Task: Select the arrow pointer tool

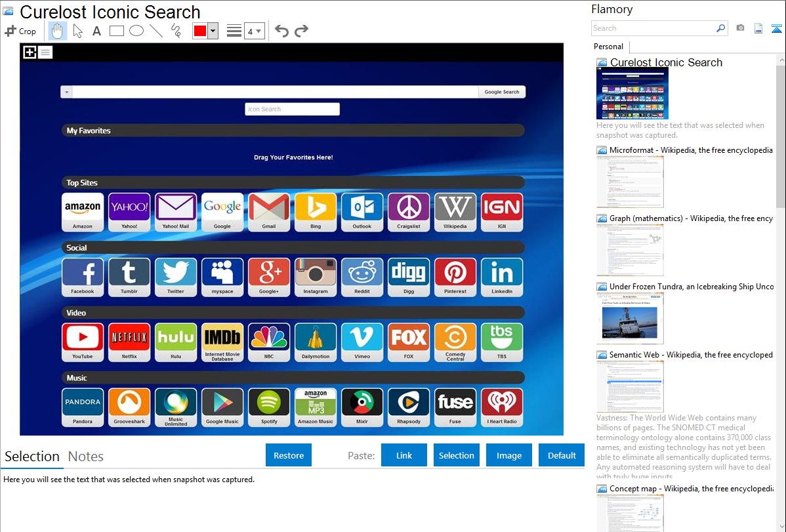Action: [77, 31]
